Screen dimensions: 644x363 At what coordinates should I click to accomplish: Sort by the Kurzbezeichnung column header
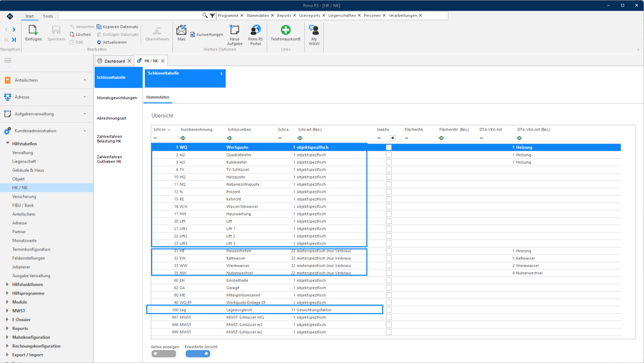click(197, 130)
